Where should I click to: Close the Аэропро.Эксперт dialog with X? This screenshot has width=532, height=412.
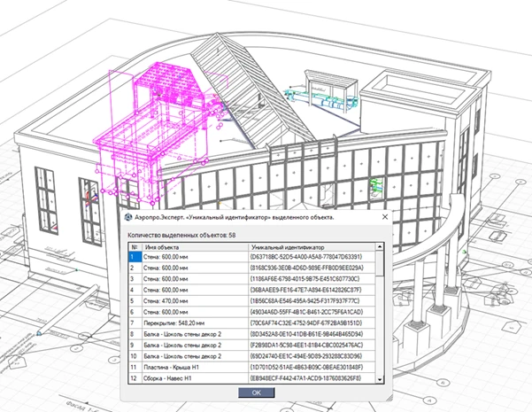click(x=385, y=217)
